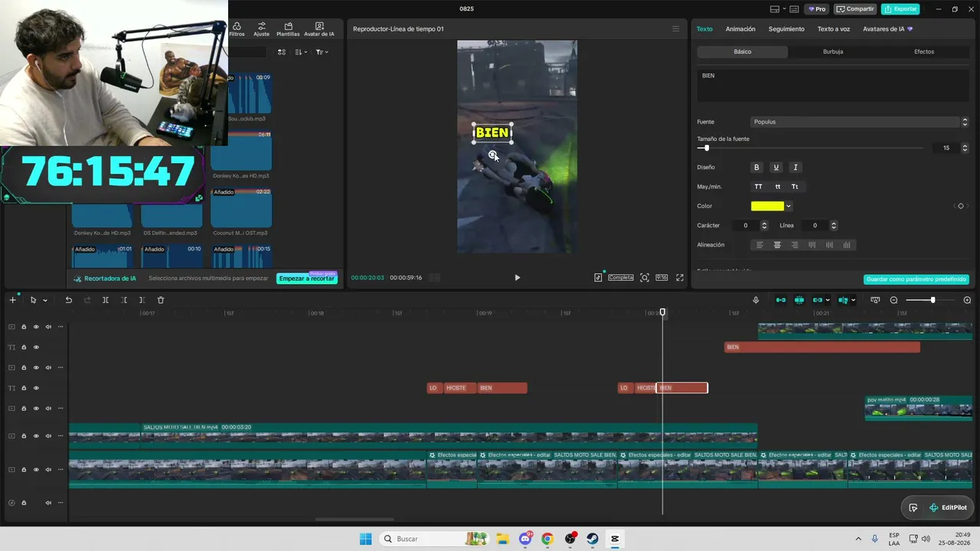Image resolution: width=980 pixels, height=551 pixels.
Task: Click the Pro badge button
Action: (x=816, y=9)
